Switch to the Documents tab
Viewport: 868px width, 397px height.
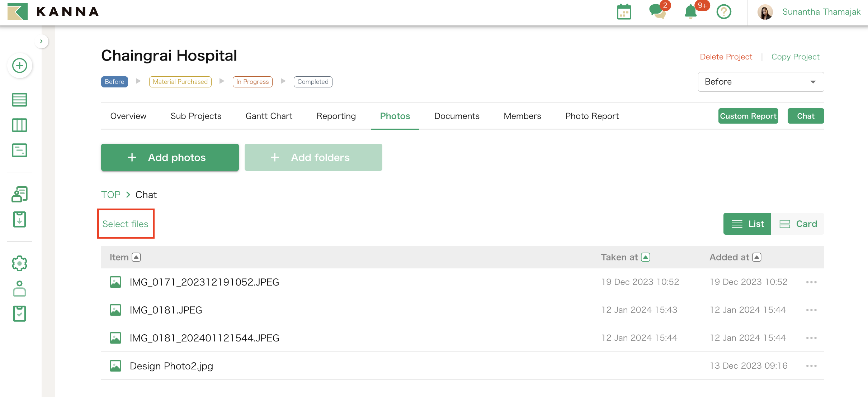[457, 116]
